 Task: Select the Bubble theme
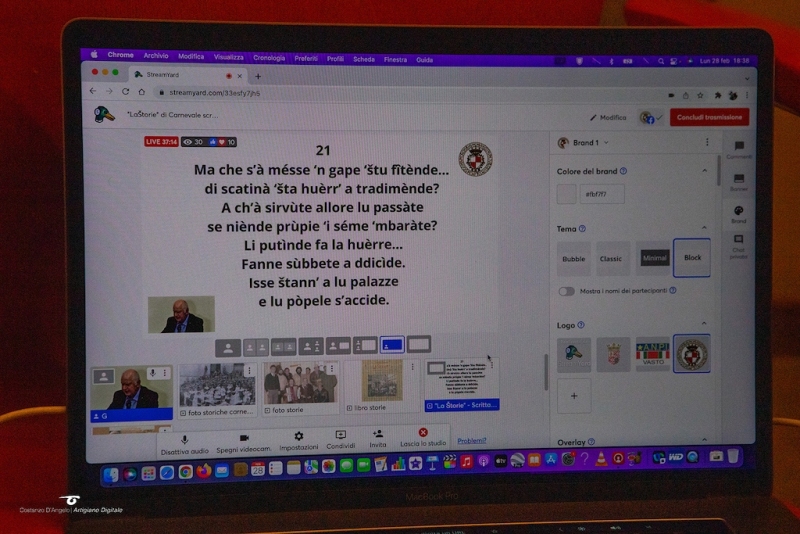coord(574,259)
